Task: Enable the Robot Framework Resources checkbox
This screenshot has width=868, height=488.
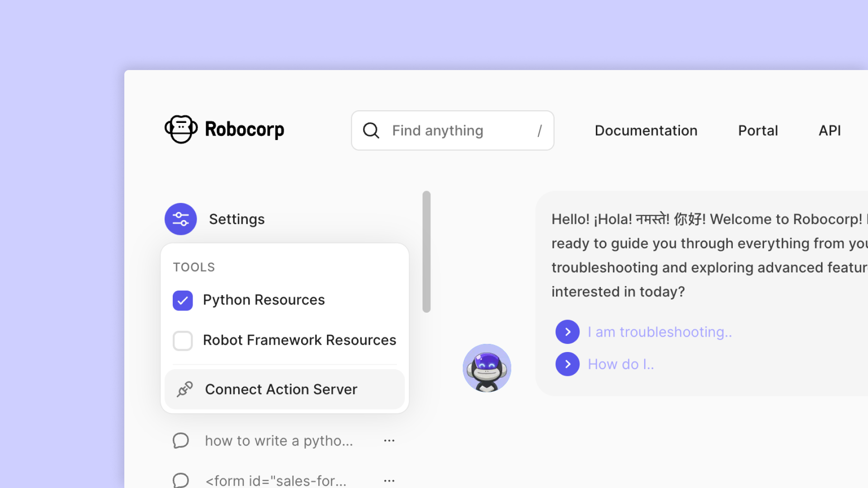Action: (x=183, y=341)
